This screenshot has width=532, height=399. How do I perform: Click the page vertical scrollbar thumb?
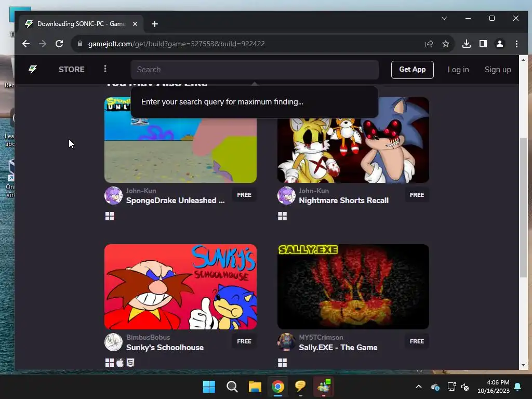tap(523, 208)
